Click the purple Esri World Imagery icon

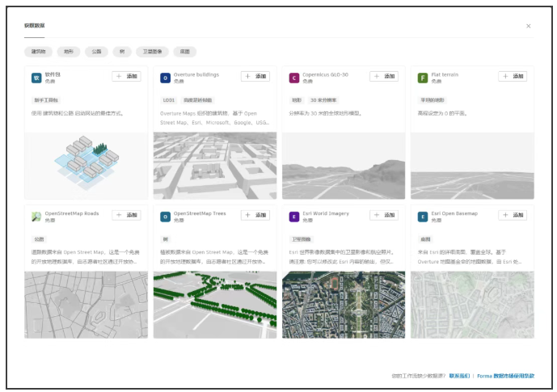pyautogui.click(x=294, y=217)
